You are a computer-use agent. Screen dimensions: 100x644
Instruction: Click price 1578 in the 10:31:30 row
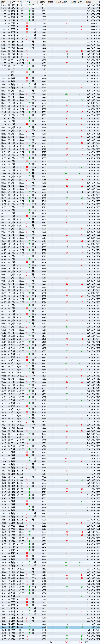[44, 431]
